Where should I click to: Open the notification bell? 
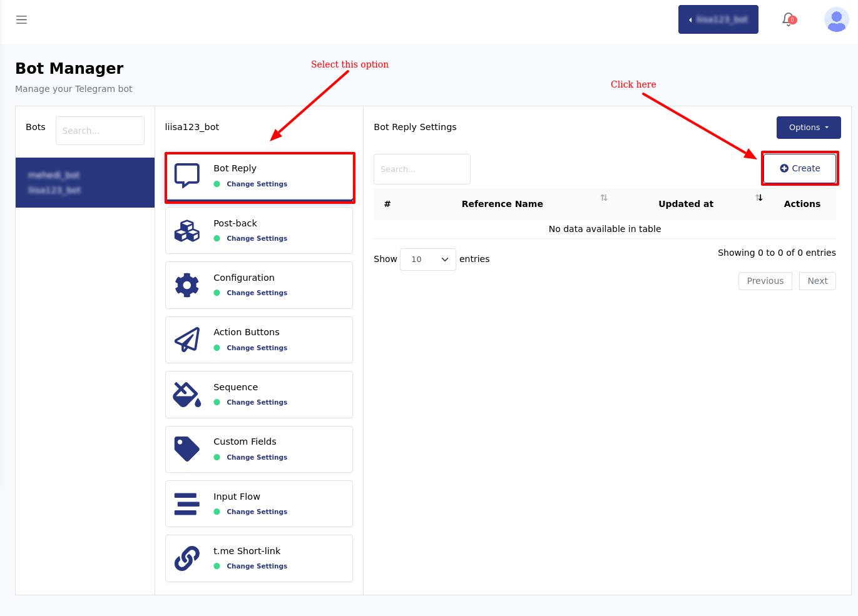(788, 19)
